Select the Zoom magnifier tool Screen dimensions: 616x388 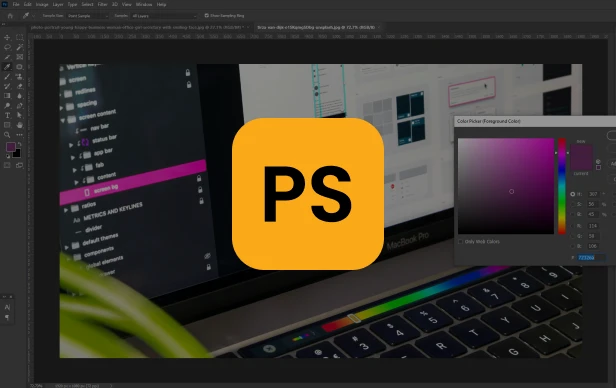pyautogui.click(x=7, y=135)
